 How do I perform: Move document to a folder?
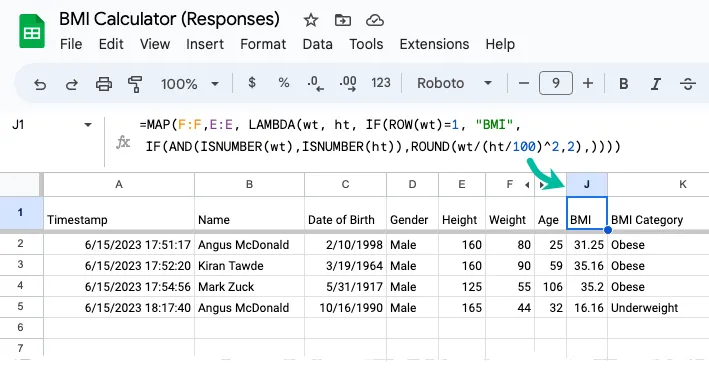[343, 20]
